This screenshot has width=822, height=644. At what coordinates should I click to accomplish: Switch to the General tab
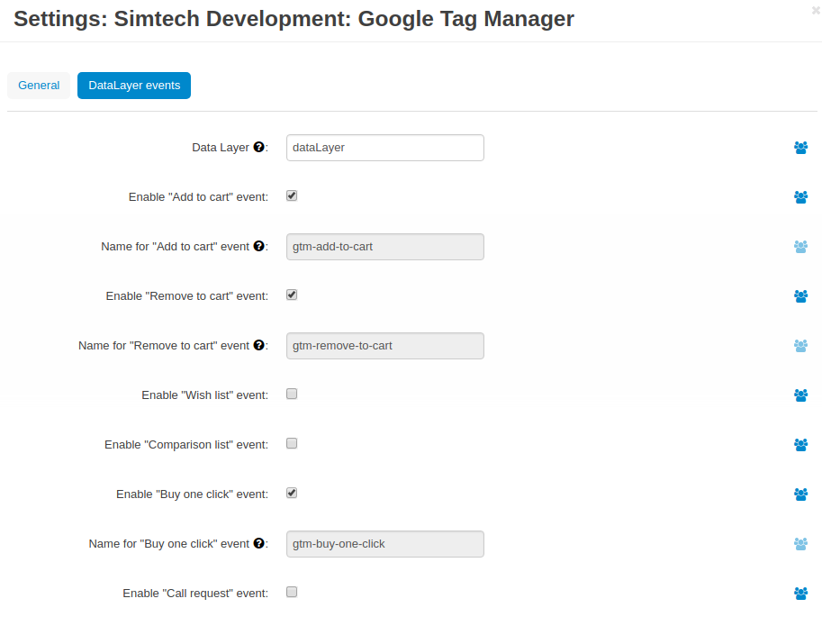point(39,86)
